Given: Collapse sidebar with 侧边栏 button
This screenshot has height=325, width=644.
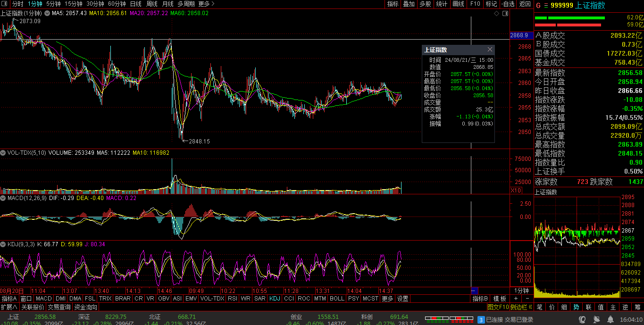Looking at the screenshot, I should click(521, 307).
